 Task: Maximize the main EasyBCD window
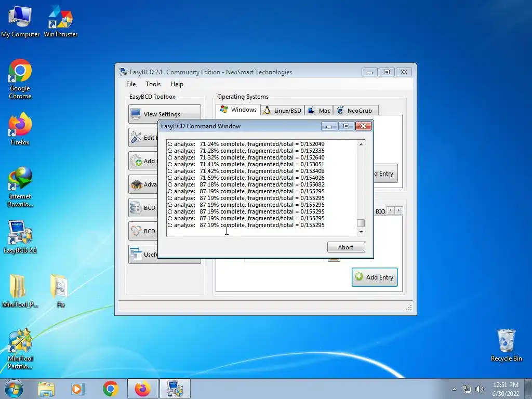click(x=387, y=72)
